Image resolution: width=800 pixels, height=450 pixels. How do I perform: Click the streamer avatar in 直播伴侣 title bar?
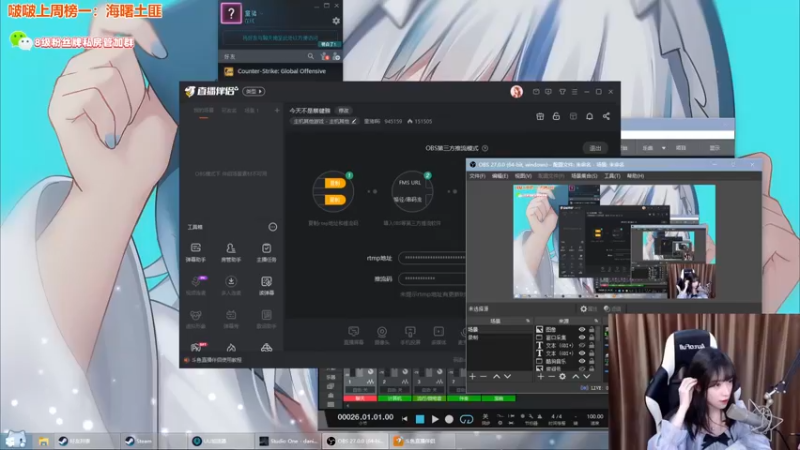tap(516, 92)
